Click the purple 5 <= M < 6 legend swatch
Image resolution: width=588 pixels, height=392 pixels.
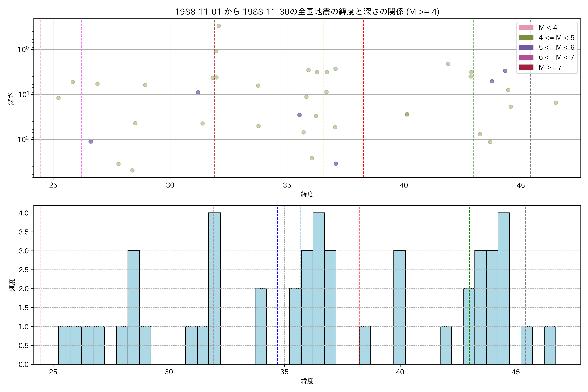pyautogui.click(x=526, y=48)
